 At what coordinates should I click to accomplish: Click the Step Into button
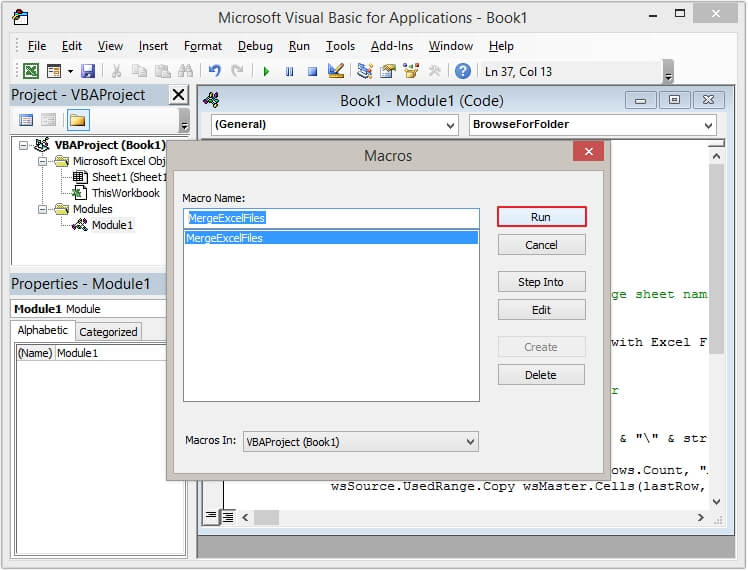click(541, 282)
